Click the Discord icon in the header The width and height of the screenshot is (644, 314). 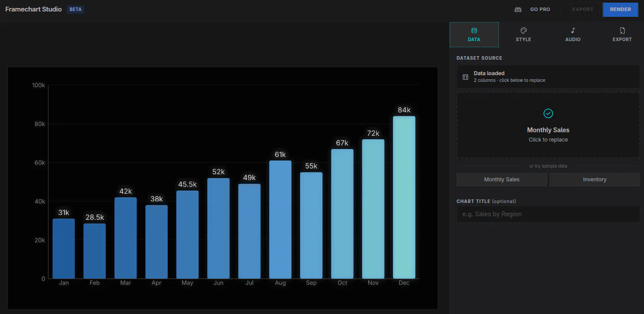[x=518, y=9]
